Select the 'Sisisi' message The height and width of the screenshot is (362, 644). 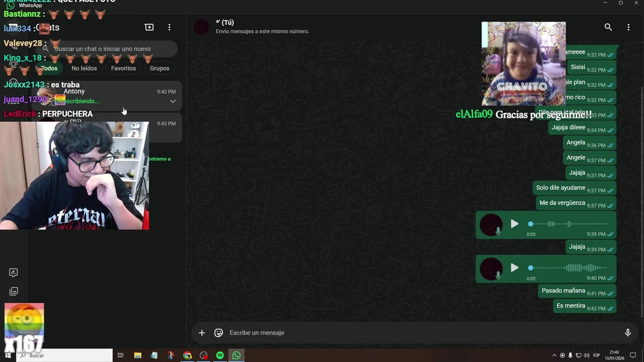click(x=591, y=67)
